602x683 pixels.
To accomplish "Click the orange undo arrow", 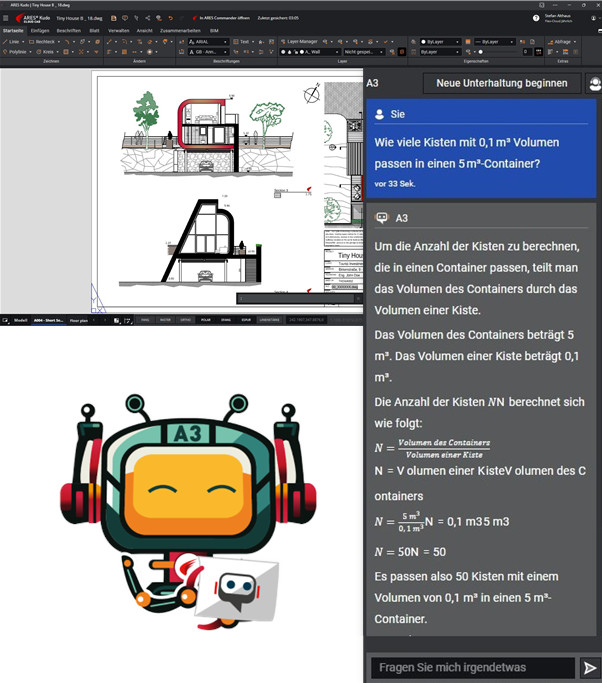I will pos(170,18).
